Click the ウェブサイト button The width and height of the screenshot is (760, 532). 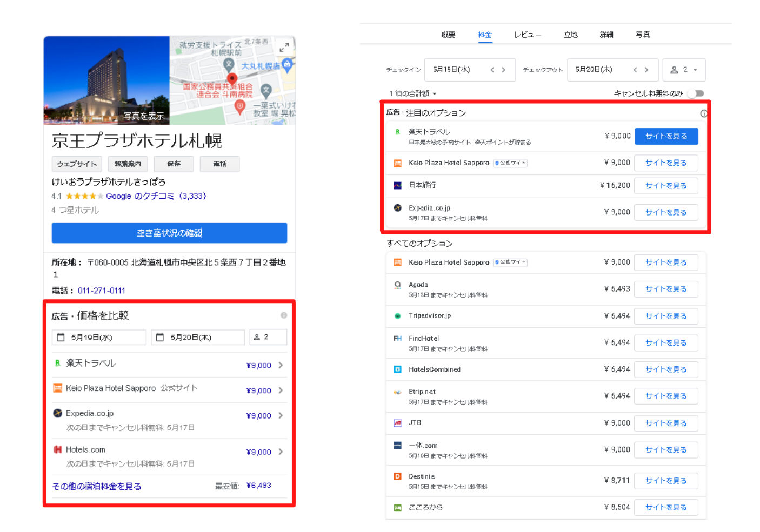[77, 164]
